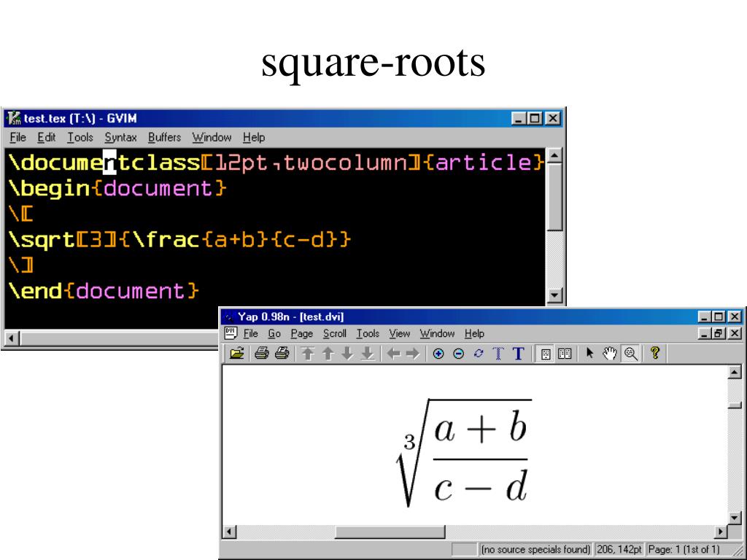
Task: Click GVIM horizontal scrollbar left arrow
Action: click(12, 338)
